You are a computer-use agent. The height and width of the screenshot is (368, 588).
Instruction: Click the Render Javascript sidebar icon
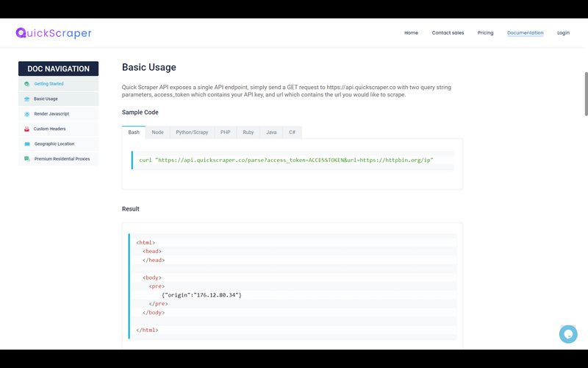[27, 114]
